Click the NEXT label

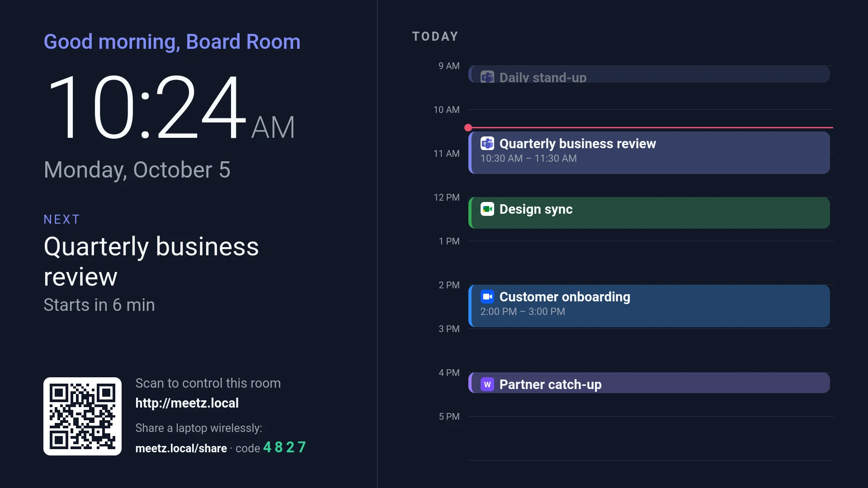[62, 219]
